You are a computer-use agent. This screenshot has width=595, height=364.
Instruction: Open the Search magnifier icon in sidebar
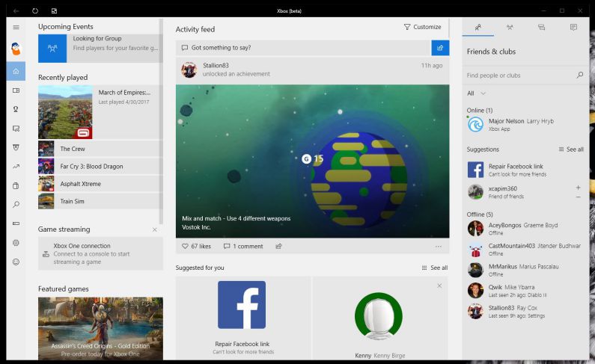pyautogui.click(x=16, y=205)
